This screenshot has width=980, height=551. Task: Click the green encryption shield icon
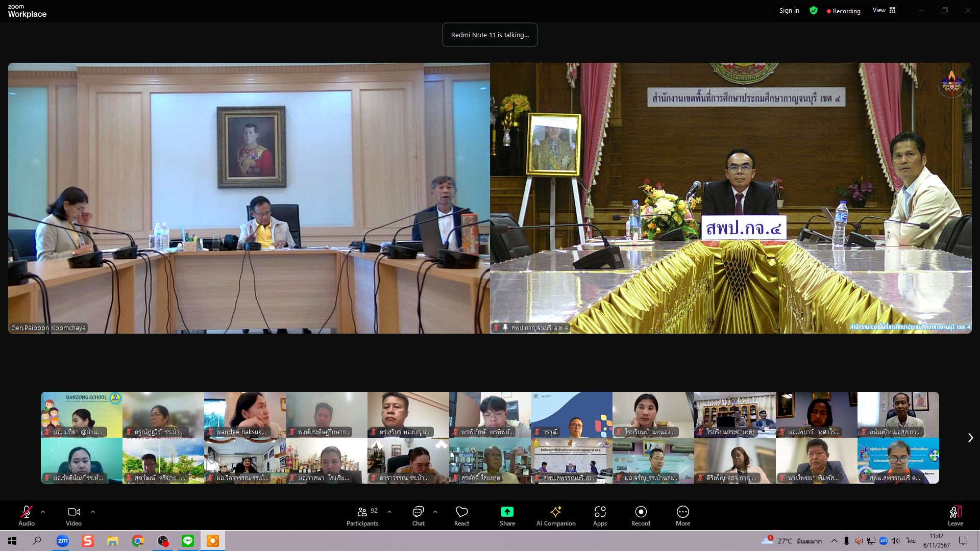[x=814, y=11]
